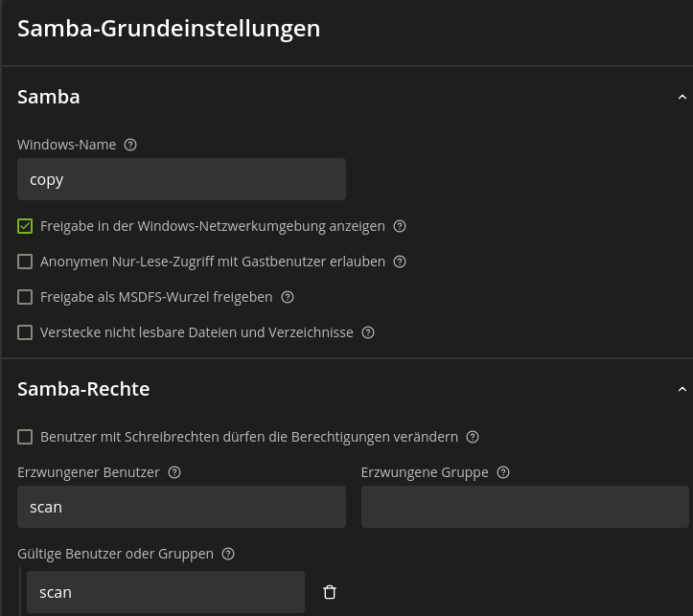Collapse the Samba section
Screen dimensions: 693x616
tap(681, 97)
